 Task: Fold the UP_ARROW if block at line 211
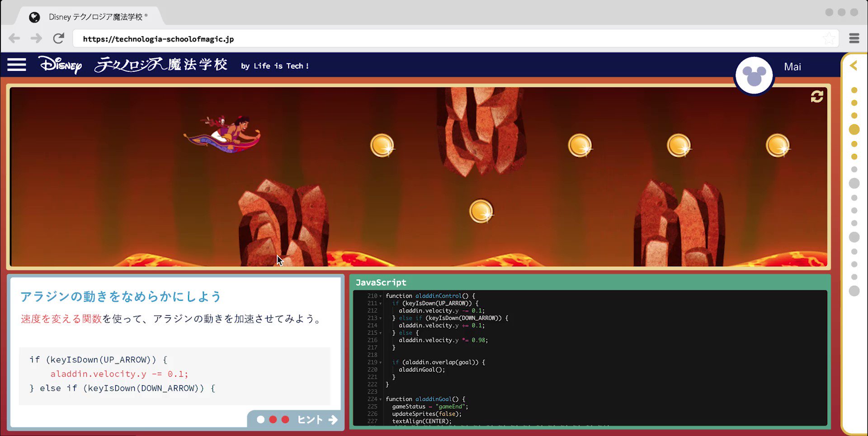pos(381,303)
